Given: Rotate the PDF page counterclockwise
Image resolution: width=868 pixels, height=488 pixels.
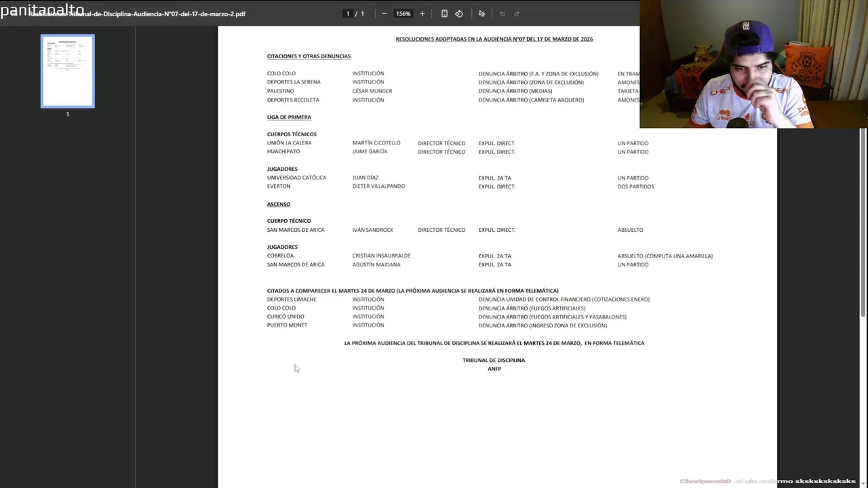Looking at the screenshot, I should tap(459, 14).
